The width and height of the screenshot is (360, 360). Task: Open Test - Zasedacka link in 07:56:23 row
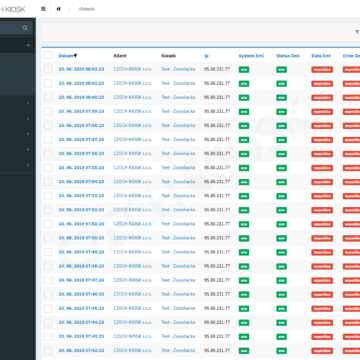(x=178, y=153)
